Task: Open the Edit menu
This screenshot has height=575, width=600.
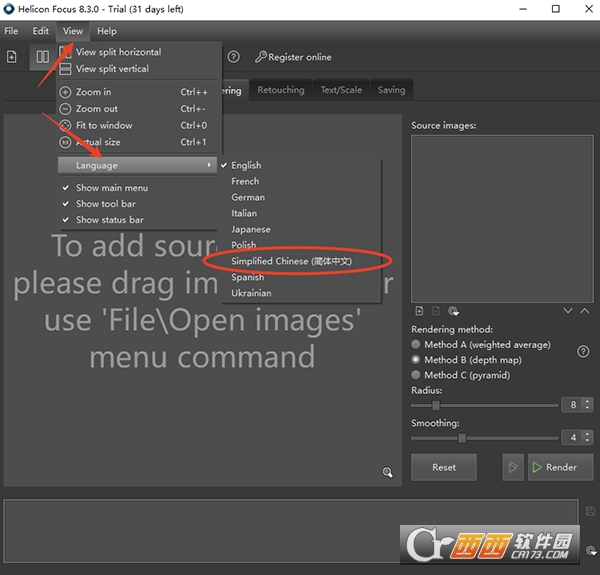Action: 41,31
